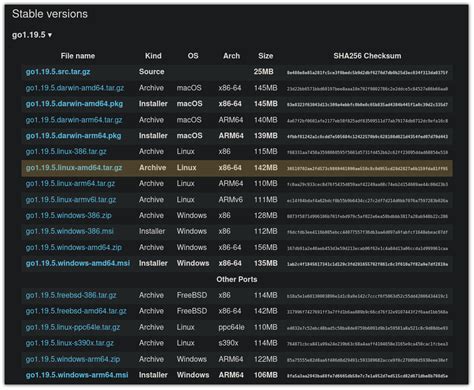Collapse the go1.19.5 version expander
The image size is (474, 390).
32,35
